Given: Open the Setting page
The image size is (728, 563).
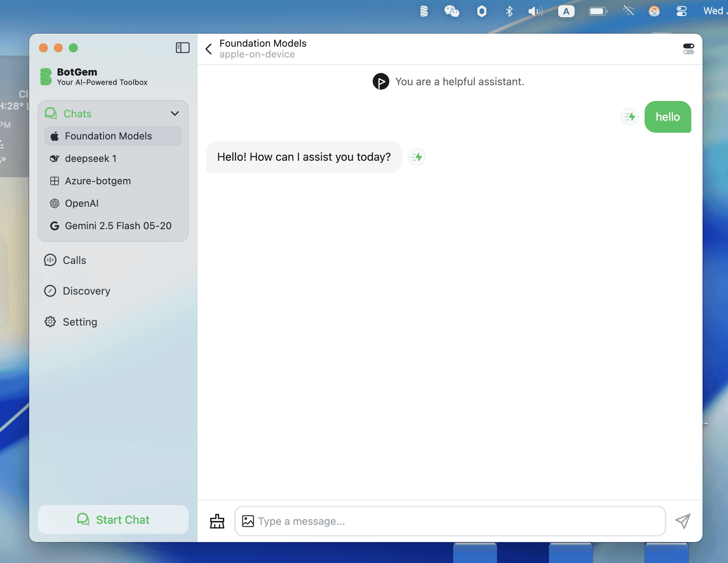Looking at the screenshot, I should [x=80, y=322].
